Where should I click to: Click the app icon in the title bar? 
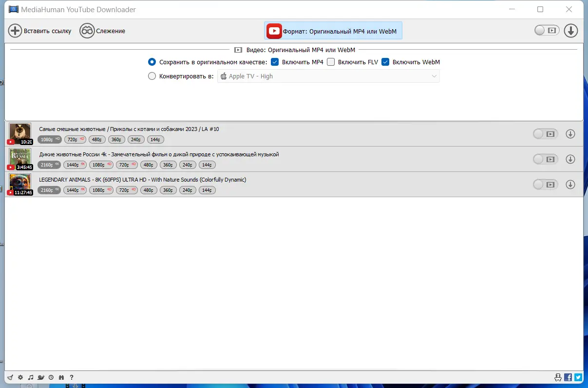pos(13,9)
